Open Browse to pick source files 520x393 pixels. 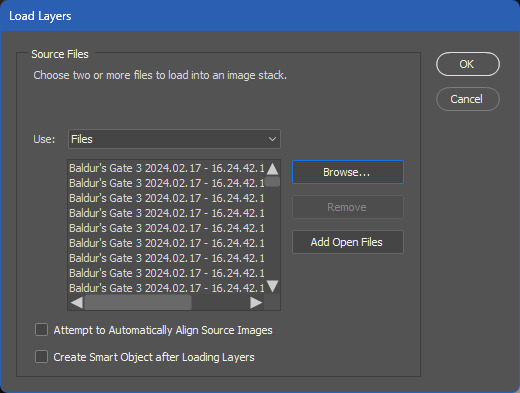click(x=348, y=172)
